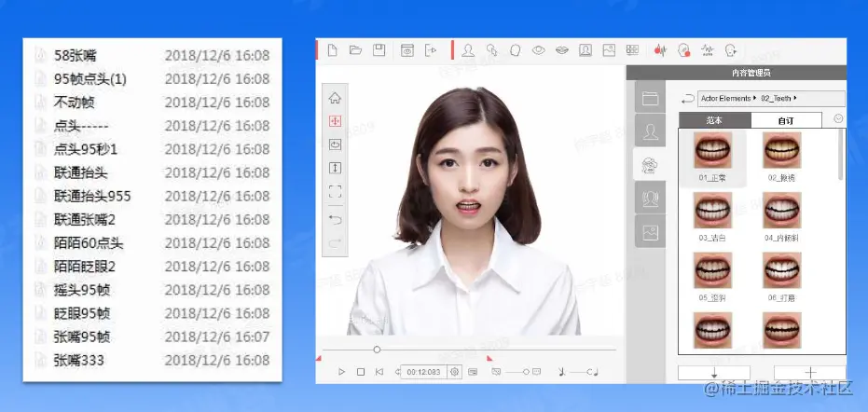The image size is (868, 412).
Task: Add custom content with the plus button
Action: click(810, 372)
